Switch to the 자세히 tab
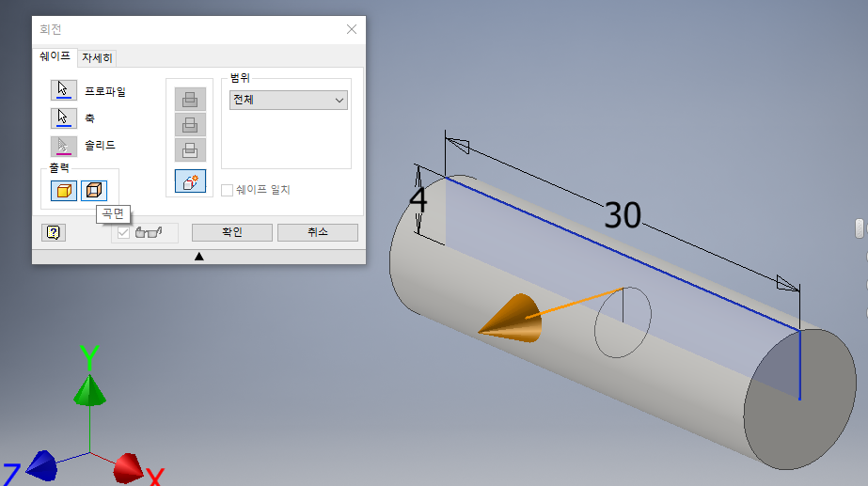The width and height of the screenshot is (868, 486). (97, 57)
